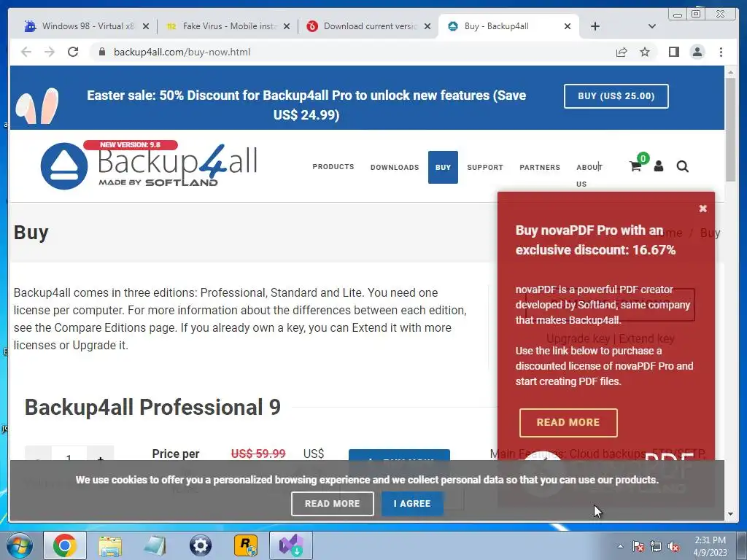Screen dimensions: 747x560
Task: Open File Explorer from the taskbar
Action: point(110,545)
